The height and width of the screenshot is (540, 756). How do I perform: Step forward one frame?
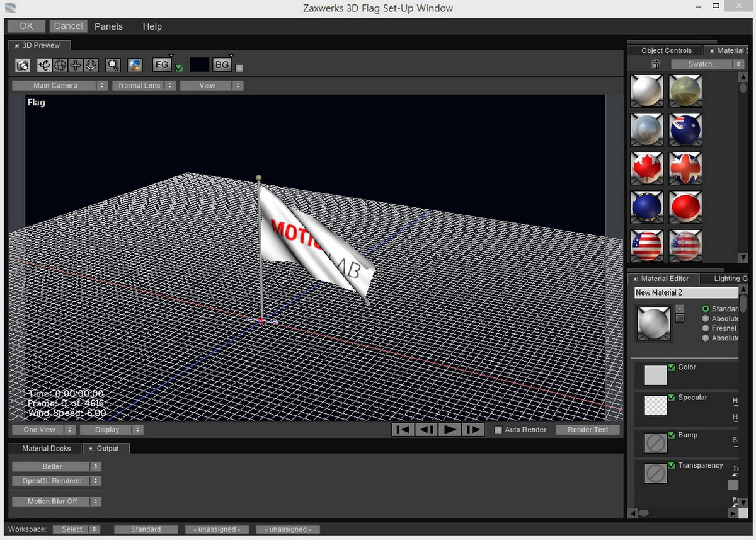coord(472,430)
